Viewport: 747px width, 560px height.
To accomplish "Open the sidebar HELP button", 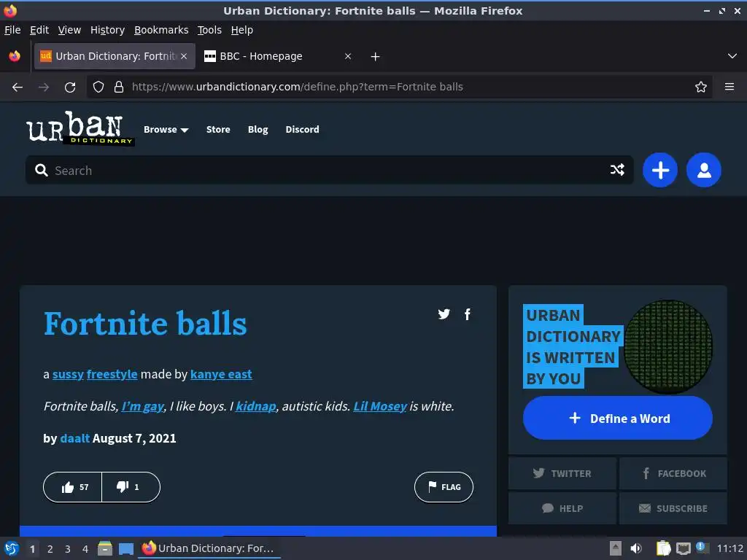I will (562, 508).
